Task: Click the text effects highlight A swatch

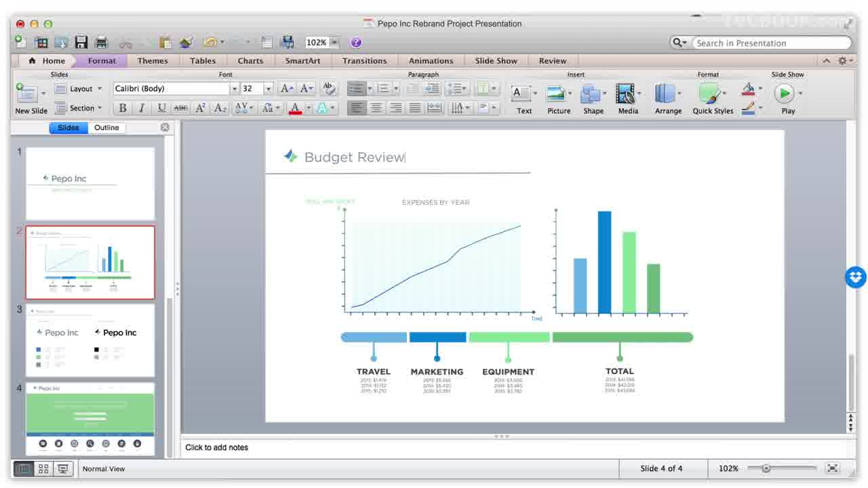Action: [322, 108]
